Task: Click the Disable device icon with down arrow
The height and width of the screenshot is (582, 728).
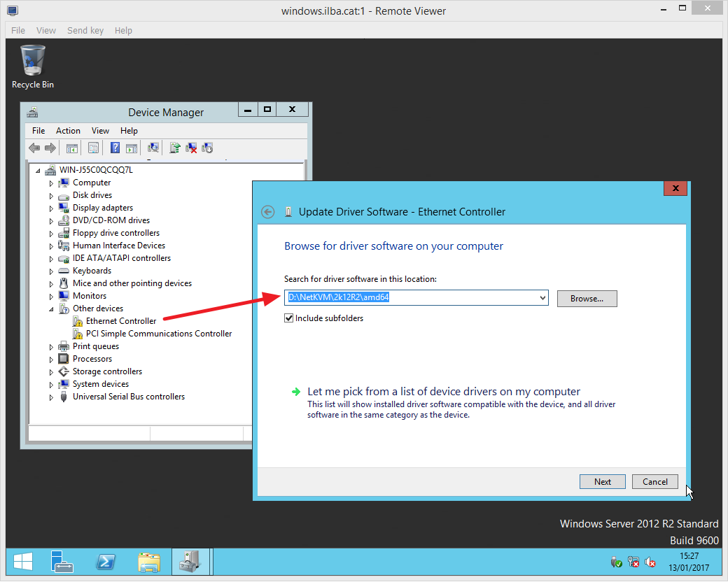Action: click(x=207, y=148)
